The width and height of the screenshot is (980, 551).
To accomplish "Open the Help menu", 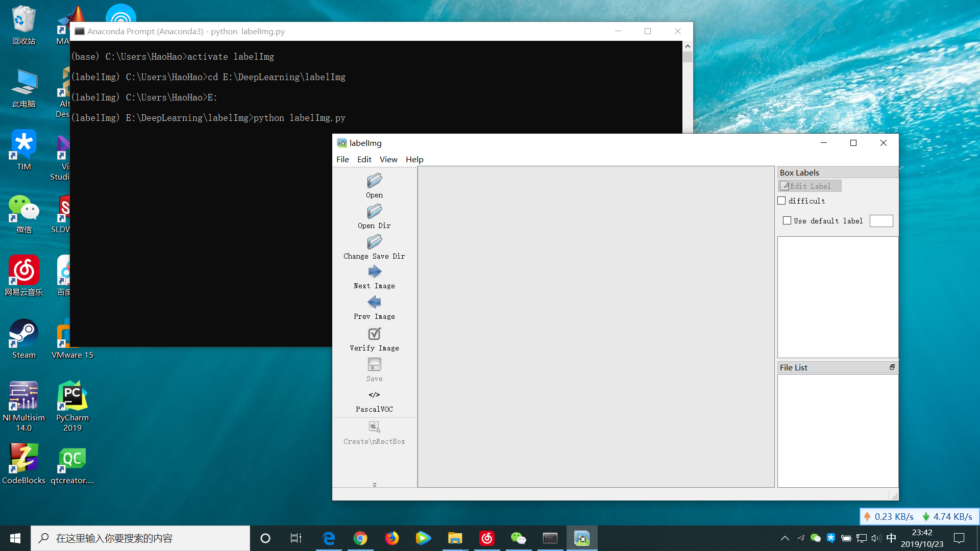I will [414, 160].
